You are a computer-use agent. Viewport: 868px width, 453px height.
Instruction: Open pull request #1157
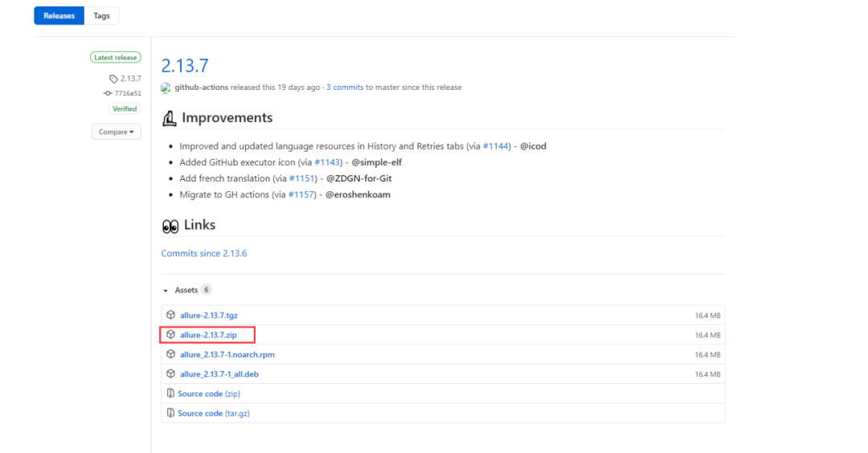pos(301,194)
